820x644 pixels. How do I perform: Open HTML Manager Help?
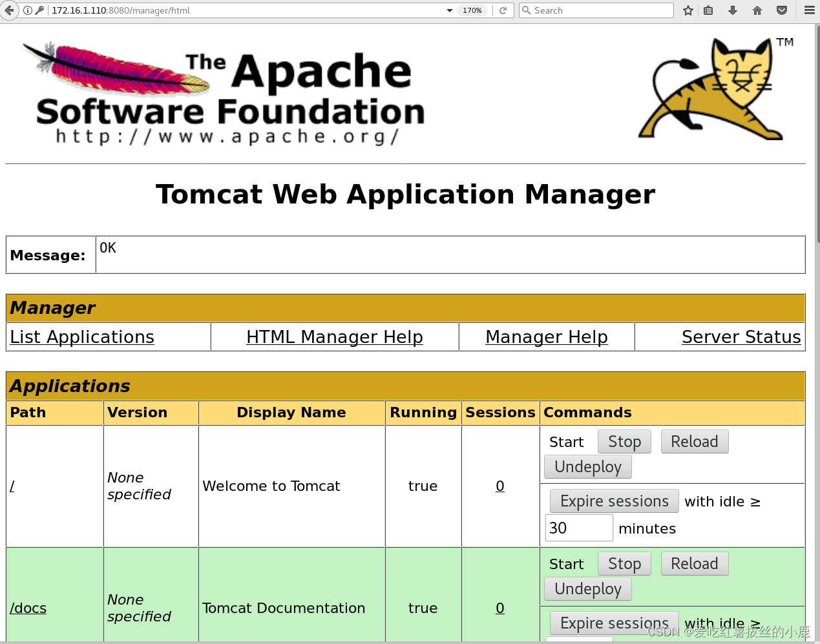334,337
